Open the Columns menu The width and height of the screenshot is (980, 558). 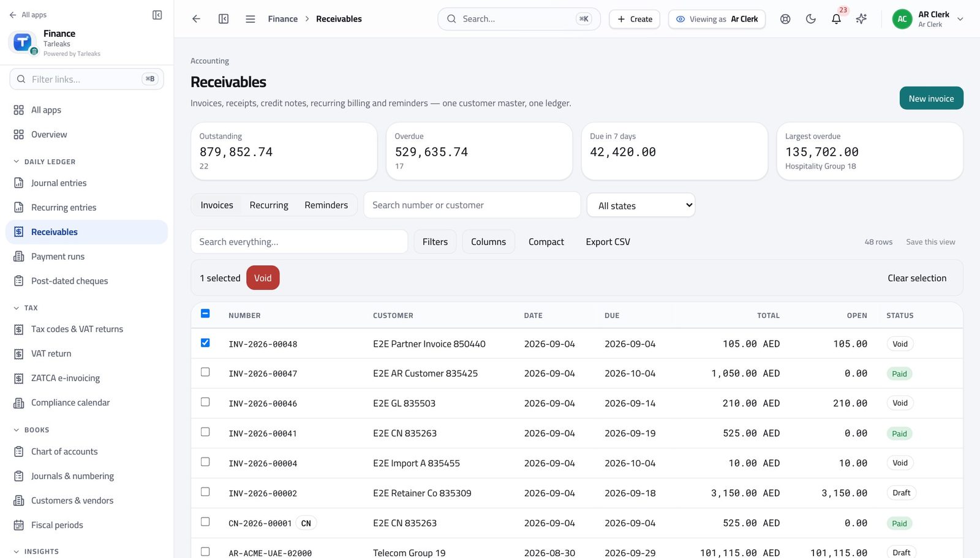[488, 242]
